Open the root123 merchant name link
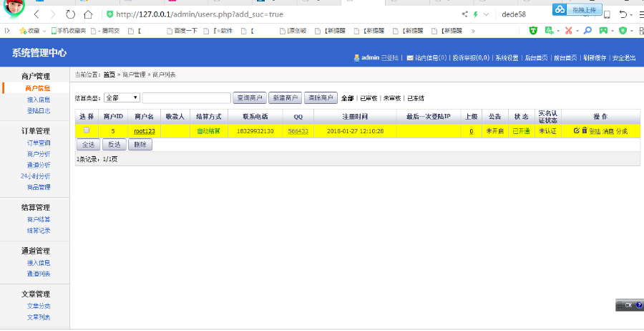Screen dimensions: 644x331 144,131
